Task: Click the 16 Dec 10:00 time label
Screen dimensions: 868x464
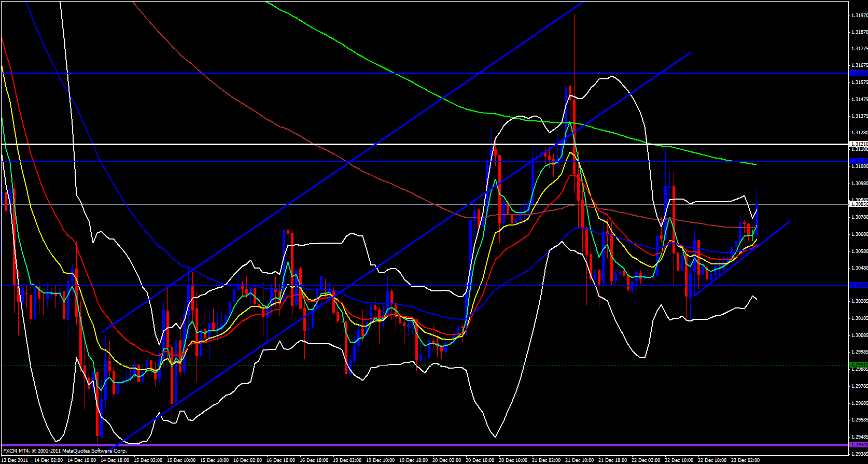Action: tap(281, 460)
